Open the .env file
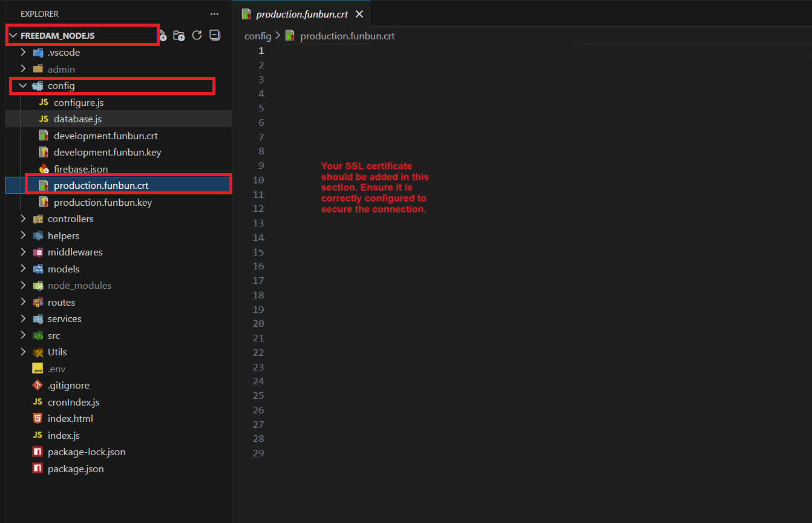This screenshot has height=523, width=812. (x=56, y=369)
